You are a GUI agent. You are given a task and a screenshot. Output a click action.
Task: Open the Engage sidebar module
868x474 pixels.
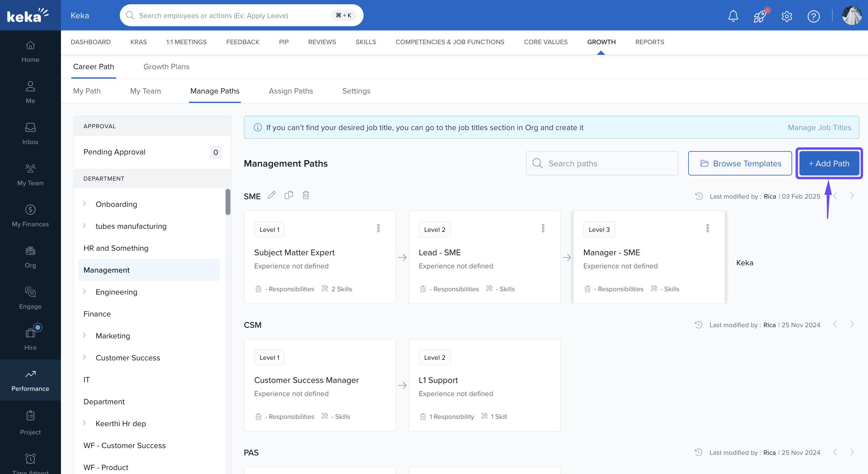click(x=30, y=298)
